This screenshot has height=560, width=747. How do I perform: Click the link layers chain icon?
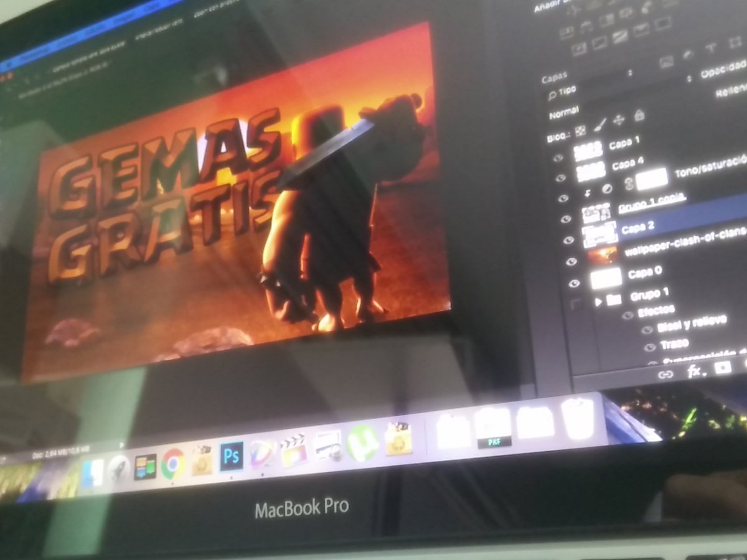click(x=666, y=374)
